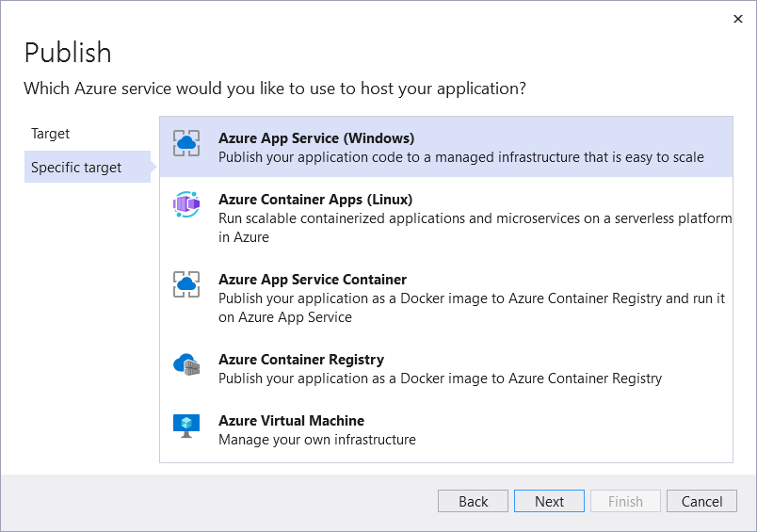
Task: Click the disabled Finish button
Action: pyautogui.click(x=625, y=501)
